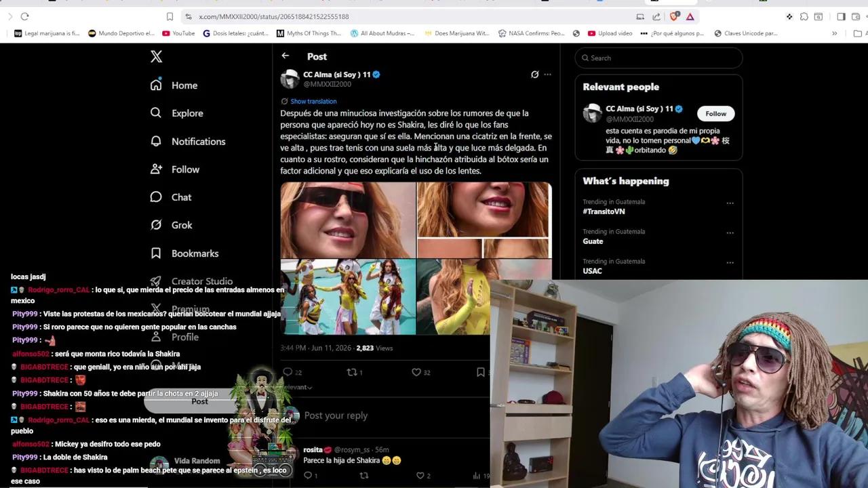This screenshot has height=488, width=868.
Task: Follow CC Alma in Relevant people
Action: click(715, 113)
